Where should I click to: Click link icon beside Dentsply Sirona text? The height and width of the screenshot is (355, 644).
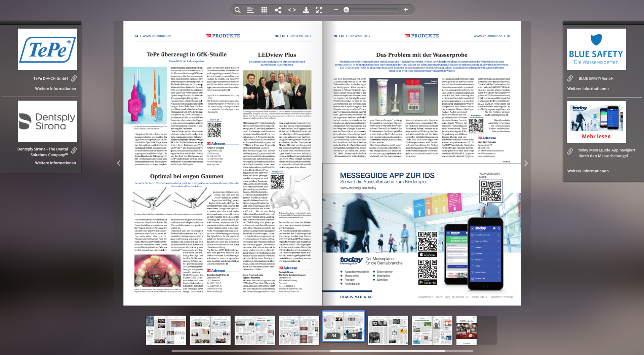coord(74,150)
